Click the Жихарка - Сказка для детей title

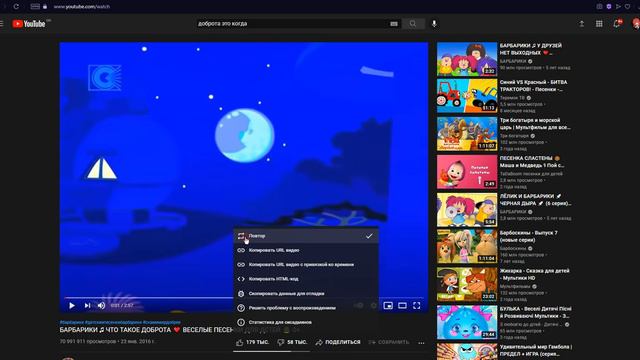534,274
